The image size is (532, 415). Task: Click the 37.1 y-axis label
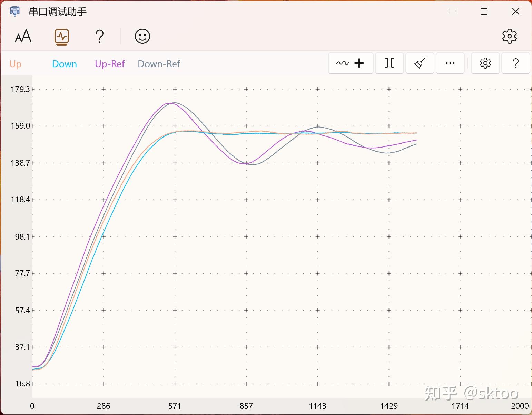[x=22, y=347]
